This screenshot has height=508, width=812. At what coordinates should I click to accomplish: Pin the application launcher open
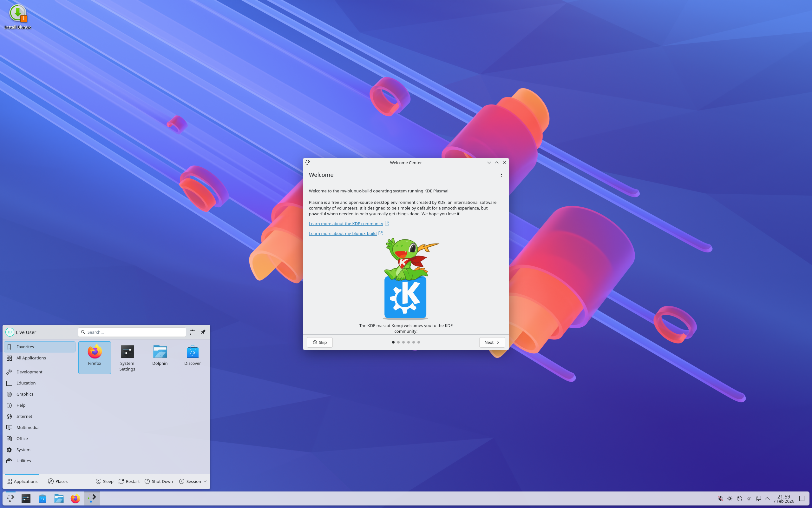(x=203, y=332)
